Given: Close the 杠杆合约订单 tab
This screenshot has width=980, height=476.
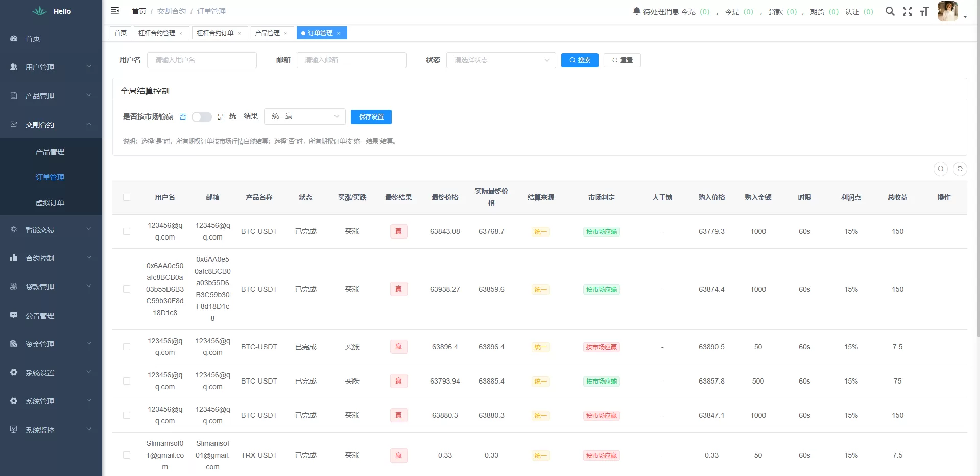Looking at the screenshot, I should coord(240,33).
